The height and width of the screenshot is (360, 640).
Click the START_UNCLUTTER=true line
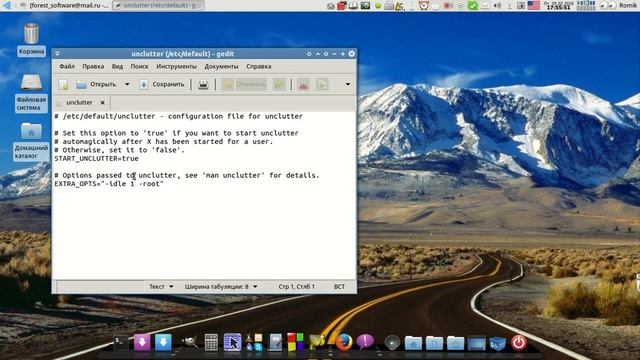96,158
